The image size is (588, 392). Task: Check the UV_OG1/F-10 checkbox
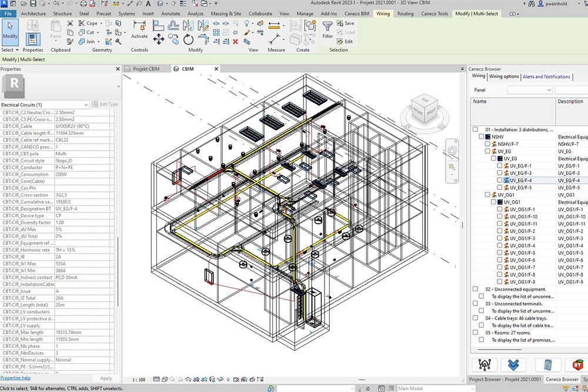click(499, 216)
